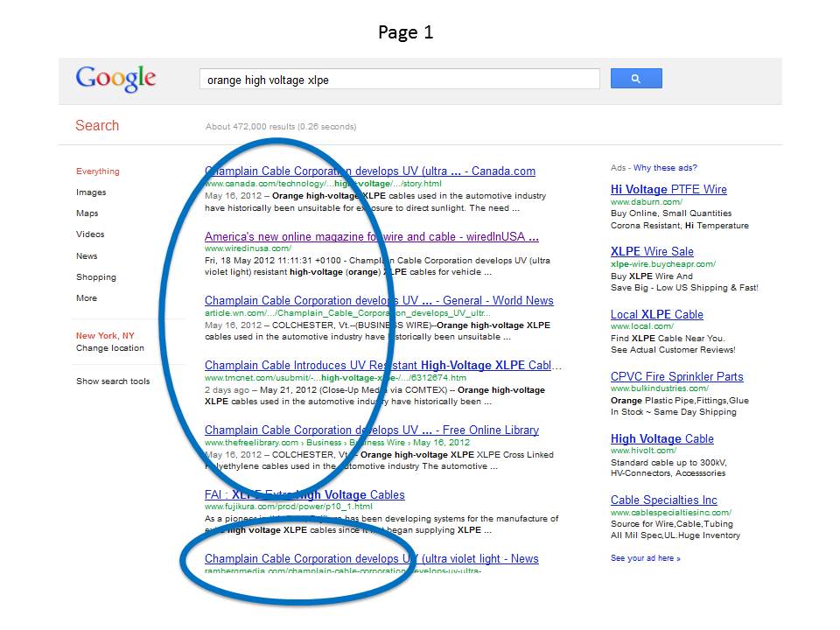Open the Cable Specialties Inc ad

(x=664, y=500)
